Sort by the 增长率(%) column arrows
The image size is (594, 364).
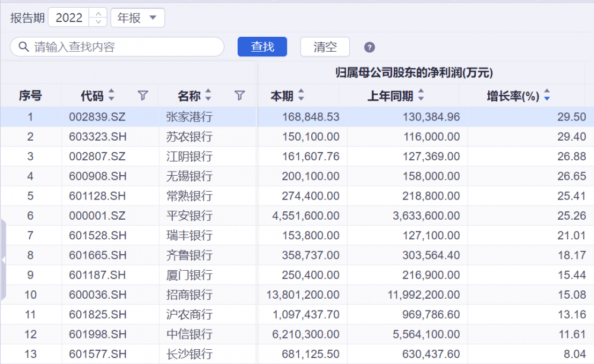(547, 95)
